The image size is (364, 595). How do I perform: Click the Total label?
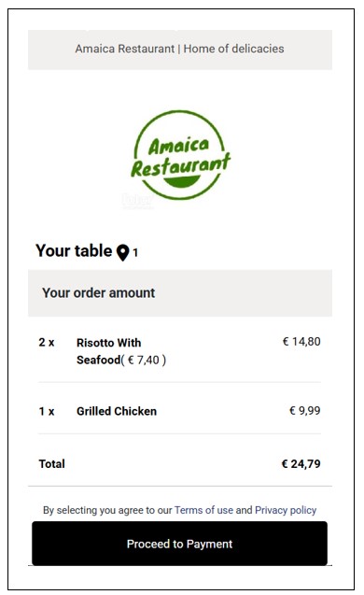(x=51, y=463)
